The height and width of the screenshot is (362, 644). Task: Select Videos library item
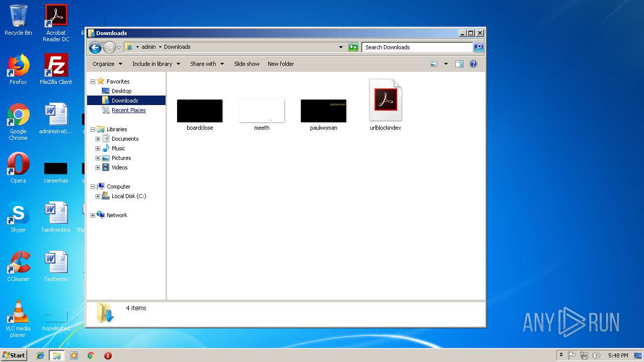pos(119,167)
